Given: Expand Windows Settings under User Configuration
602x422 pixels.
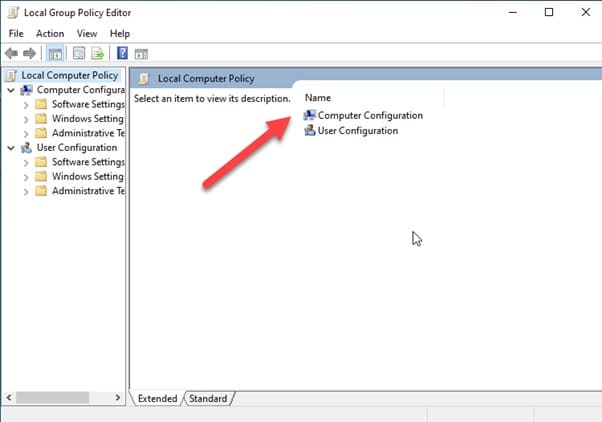Looking at the screenshot, I should (26, 177).
